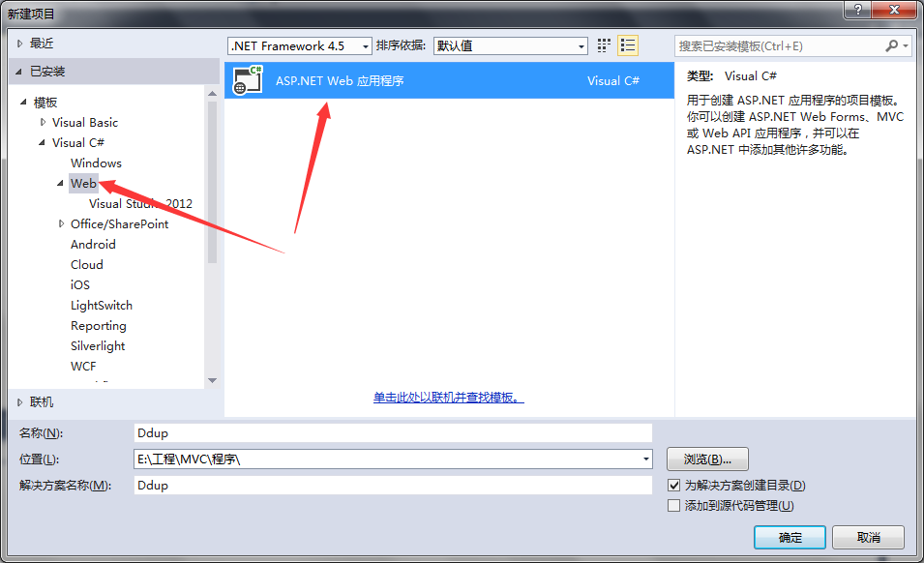Open the location path dropdown arrow
Screen dimensions: 924x563
click(x=646, y=459)
